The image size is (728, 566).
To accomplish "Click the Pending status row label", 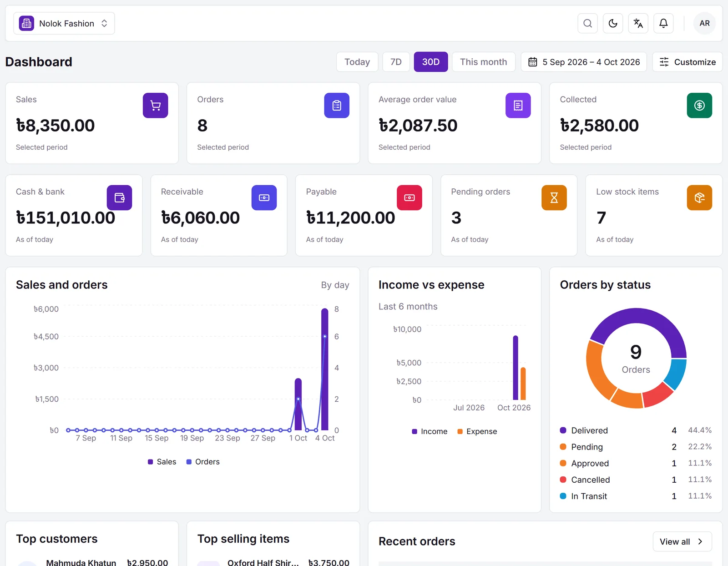I will click(587, 447).
